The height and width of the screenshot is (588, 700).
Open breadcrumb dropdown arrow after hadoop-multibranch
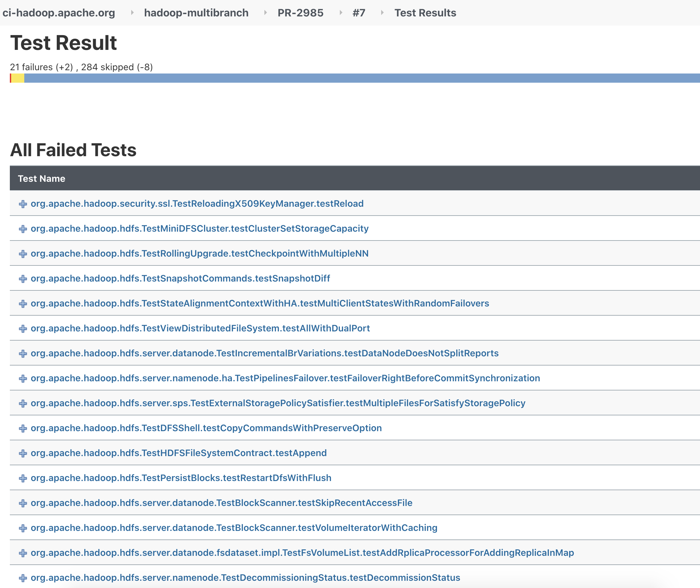266,13
